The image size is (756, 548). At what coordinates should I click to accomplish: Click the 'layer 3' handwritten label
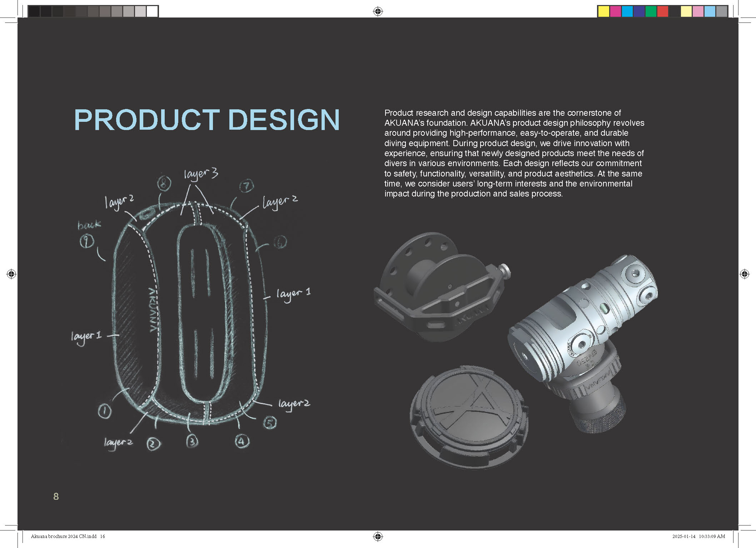coord(201,174)
